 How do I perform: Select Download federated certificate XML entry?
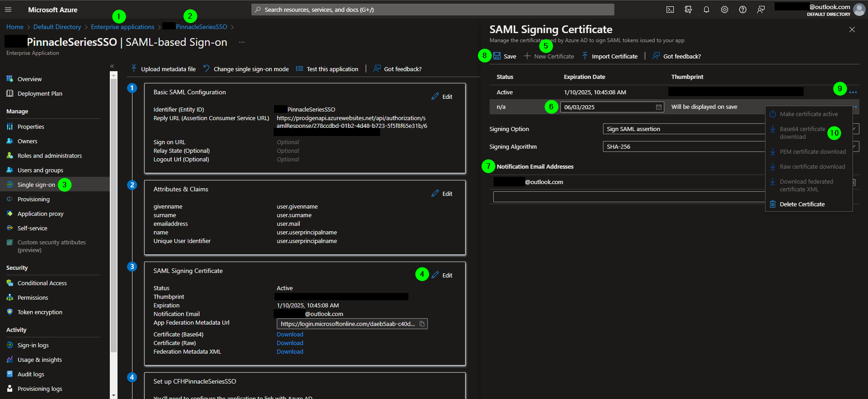pos(809,185)
